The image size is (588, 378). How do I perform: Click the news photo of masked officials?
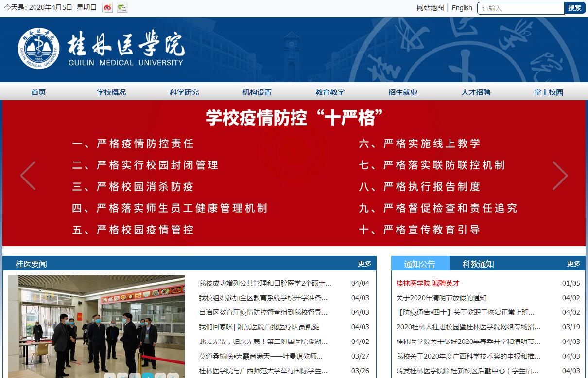click(96, 324)
